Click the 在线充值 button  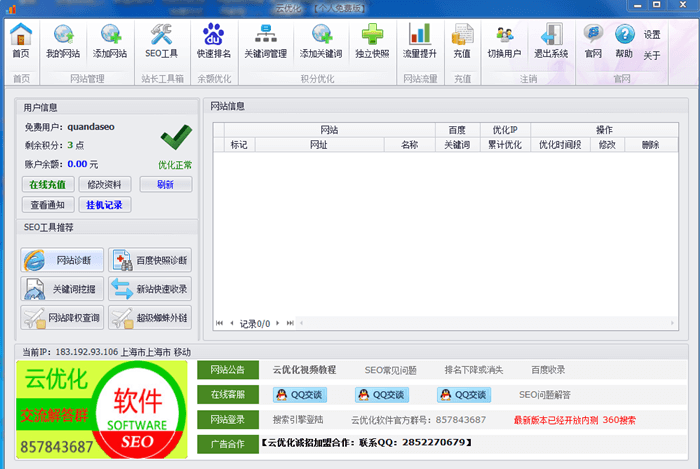(x=48, y=184)
